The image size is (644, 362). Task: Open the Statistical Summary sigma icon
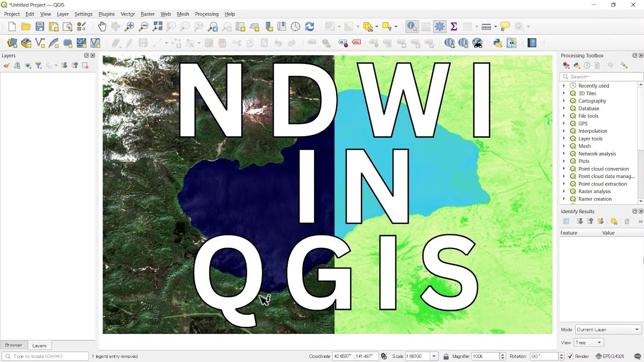coord(453,27)
